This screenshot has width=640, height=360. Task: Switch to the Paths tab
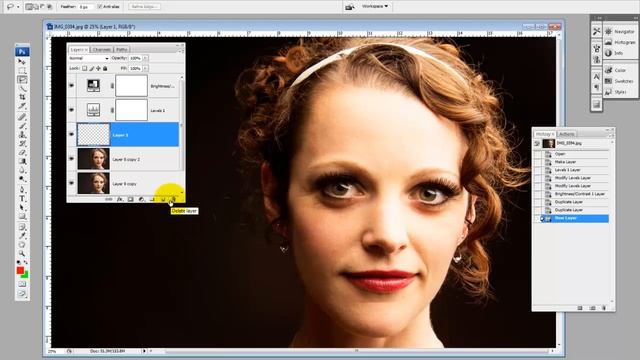pos(121,49)
